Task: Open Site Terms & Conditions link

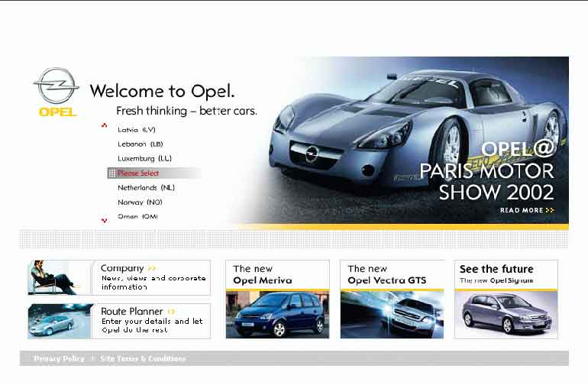Action: click(x=143, y=358)
